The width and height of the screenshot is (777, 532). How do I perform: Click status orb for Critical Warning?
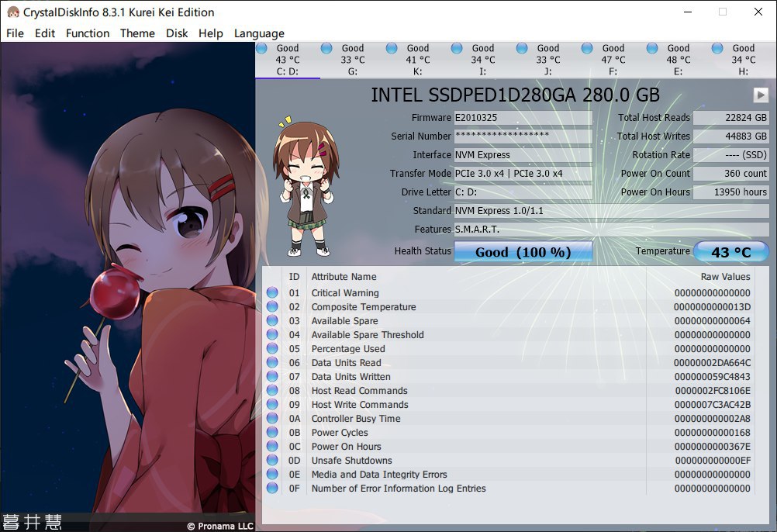click(272, 292)
